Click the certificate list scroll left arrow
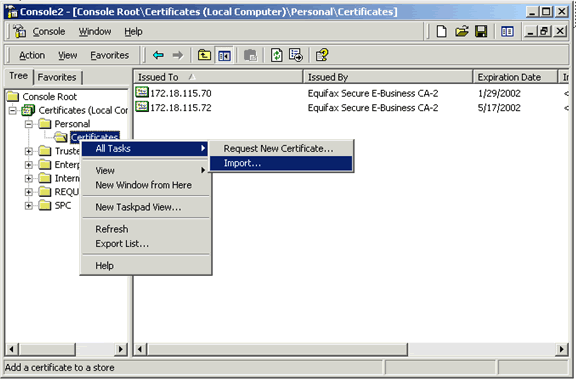The height and width of the screenshot is (380, 576). (140, 349)
